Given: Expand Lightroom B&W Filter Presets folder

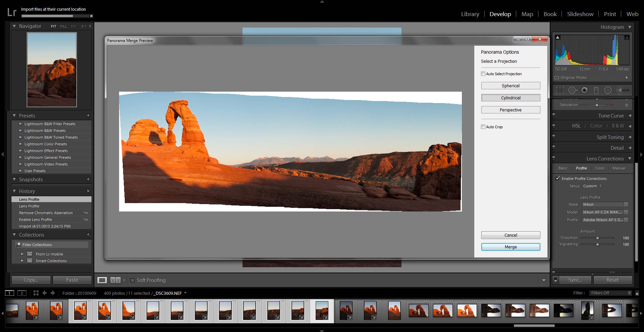Looking at the screenshot, I should pyautogui.click(x=20, y=124).
